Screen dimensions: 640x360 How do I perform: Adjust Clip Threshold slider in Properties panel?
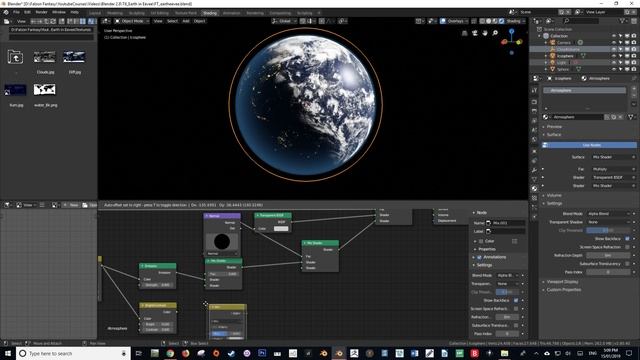[608, 231]
